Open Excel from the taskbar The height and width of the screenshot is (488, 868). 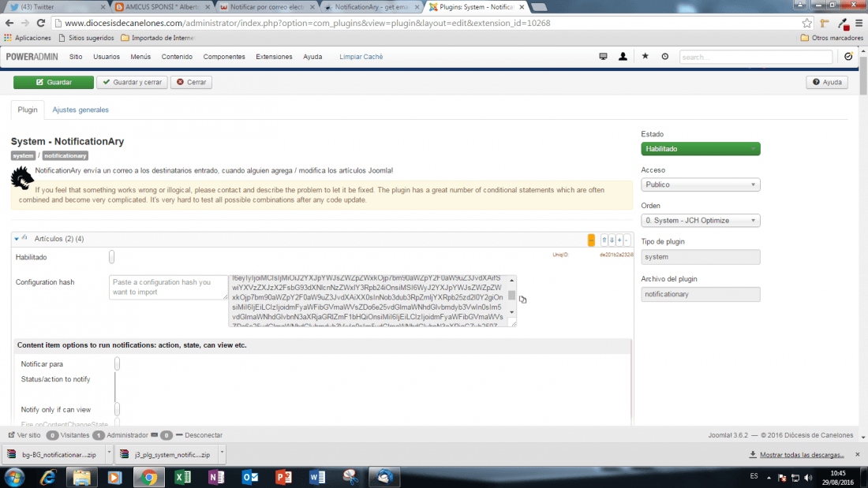pyautogui.click(x=183, y=477)
